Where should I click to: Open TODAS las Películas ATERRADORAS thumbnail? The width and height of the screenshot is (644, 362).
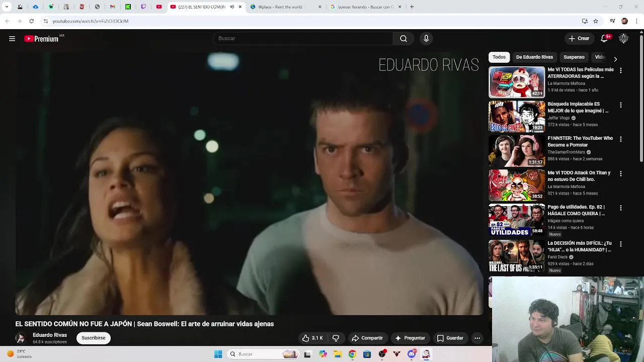pos(517,82)
